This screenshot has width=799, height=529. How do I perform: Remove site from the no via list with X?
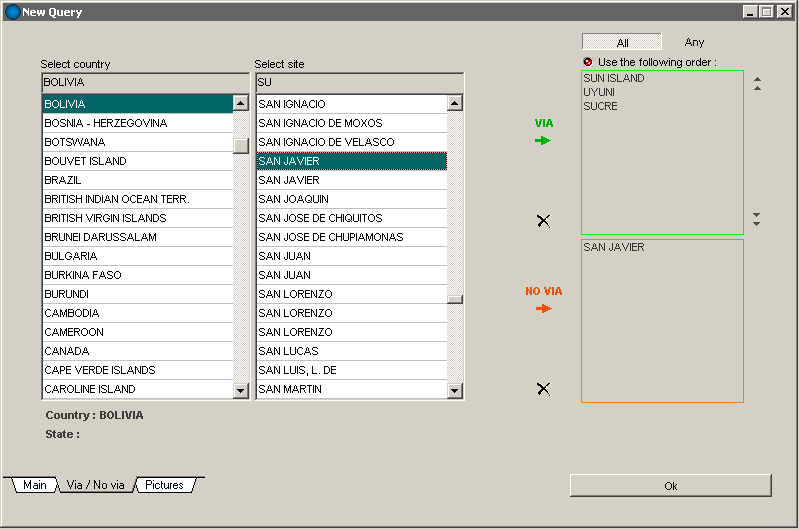[543, 389]
